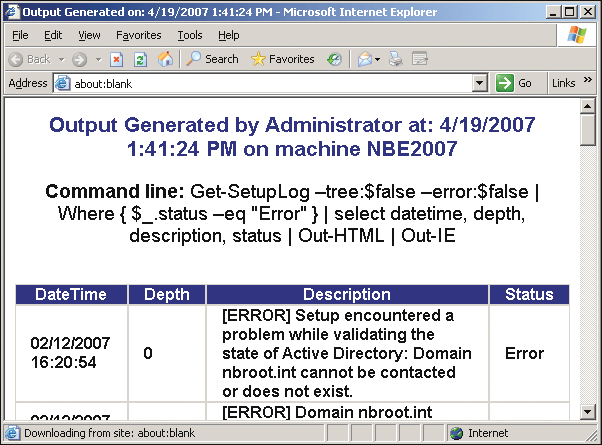Open the Favorites menu
The image size is (602, 445).
pyautogui.click(x=139, y=35)
